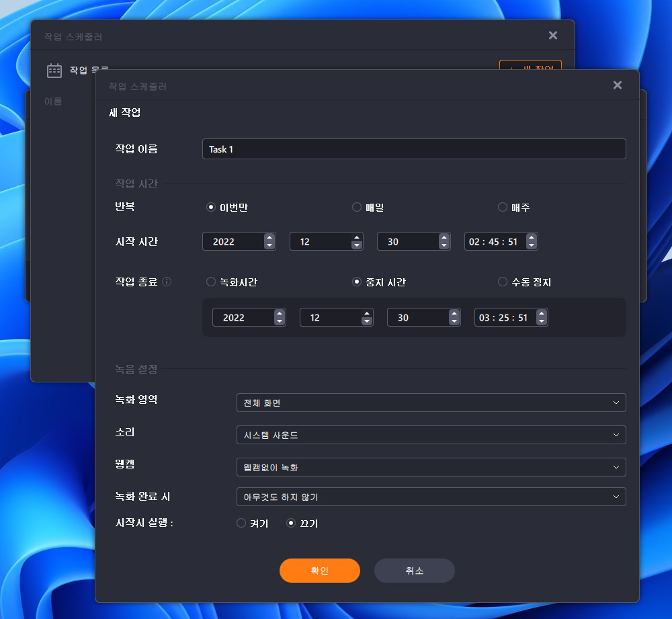Decrease the start time month with down arrow
Image resolution: width=672 pixels, height=619 pixels.
(357, 245)
